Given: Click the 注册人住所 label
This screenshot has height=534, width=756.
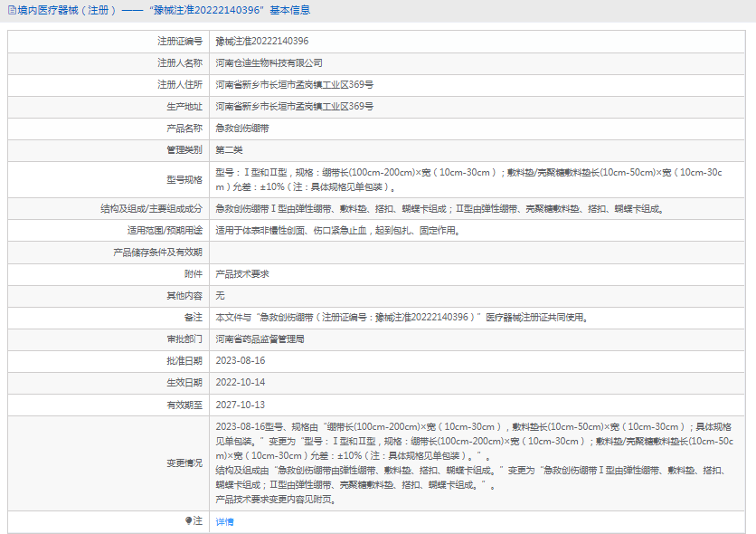Looking at the screenshot, I should point(180,84).
